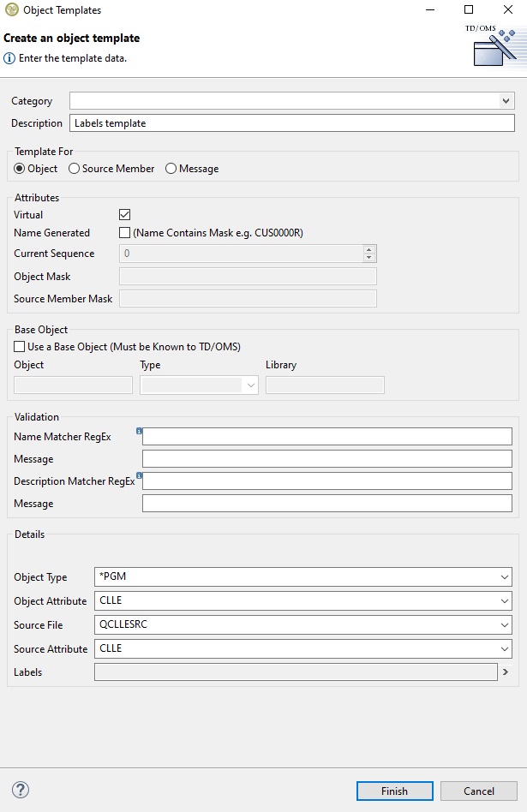Open the Category dropdown
The width and height of the screenshot is (527, 812).
click(506, 101)
